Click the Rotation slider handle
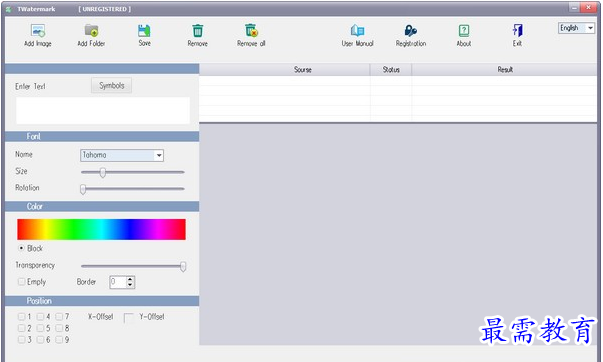 tap(83, 189)
